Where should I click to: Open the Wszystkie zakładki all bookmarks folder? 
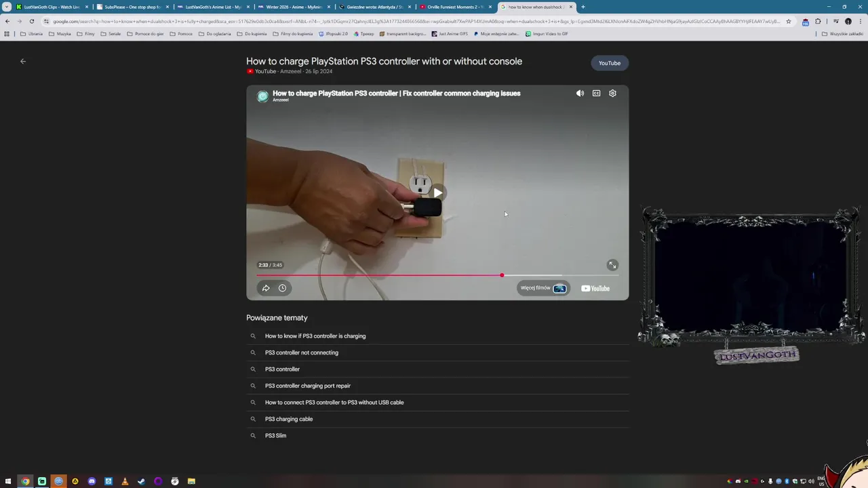pos(842,34)
